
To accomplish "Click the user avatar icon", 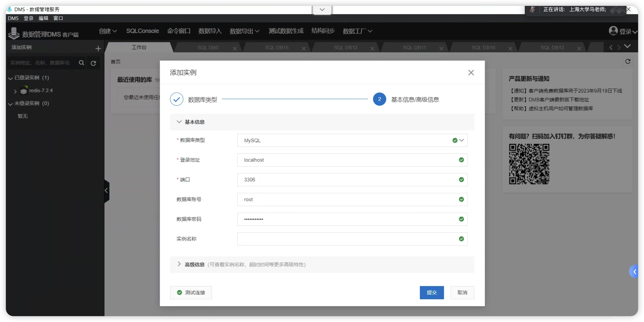I will click(613, 31).
